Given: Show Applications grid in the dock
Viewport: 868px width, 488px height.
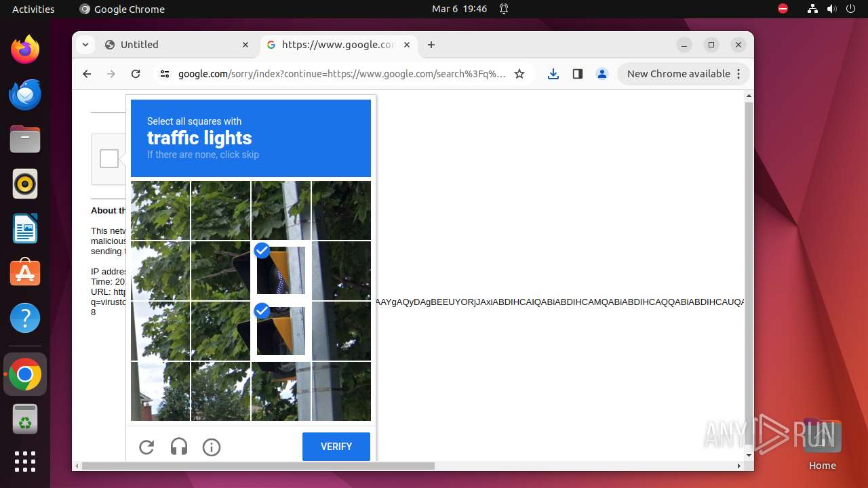Looking at the screenshot, I should [25, 461].
